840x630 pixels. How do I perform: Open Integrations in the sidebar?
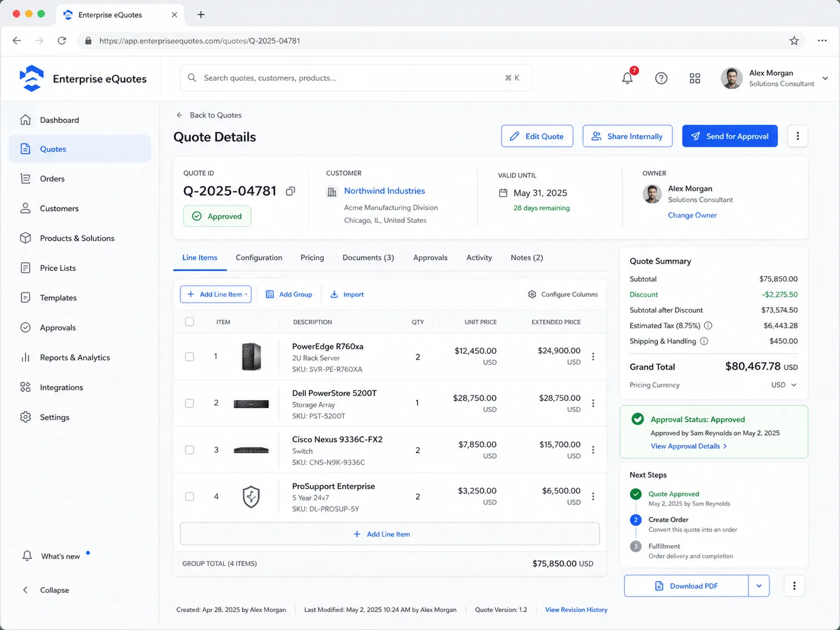80,388
